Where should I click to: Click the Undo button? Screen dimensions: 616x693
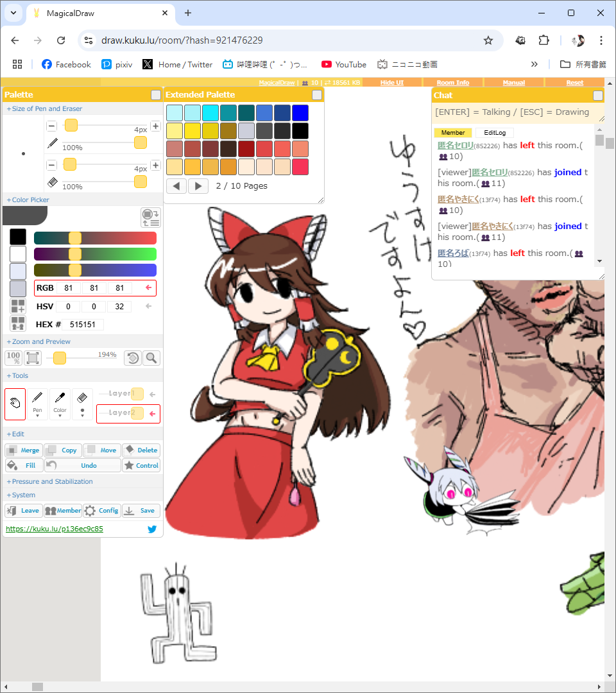83,465
